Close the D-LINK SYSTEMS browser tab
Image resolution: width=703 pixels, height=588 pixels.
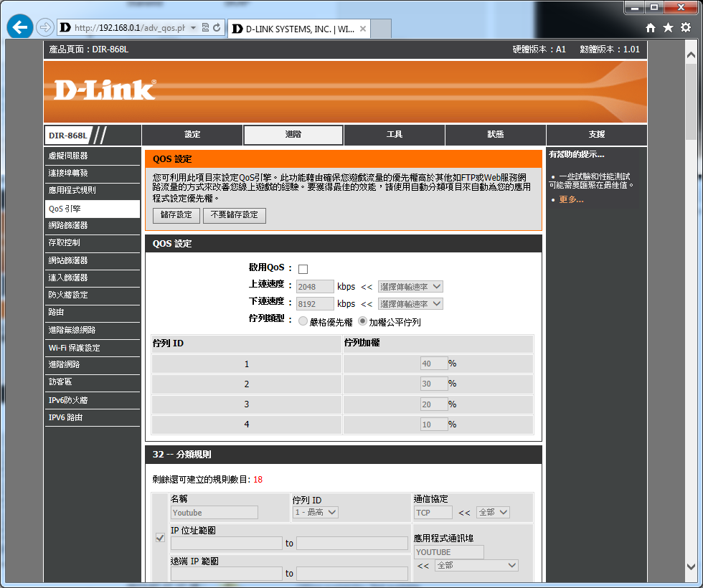tap(363, 29)
